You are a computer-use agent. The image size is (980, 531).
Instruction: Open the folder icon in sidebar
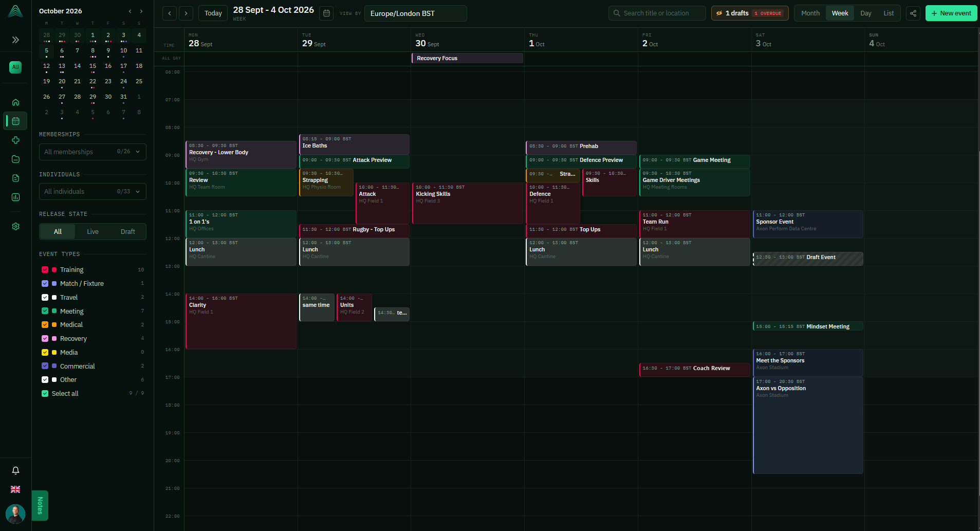pyautogui.click(x=15, y=159)
